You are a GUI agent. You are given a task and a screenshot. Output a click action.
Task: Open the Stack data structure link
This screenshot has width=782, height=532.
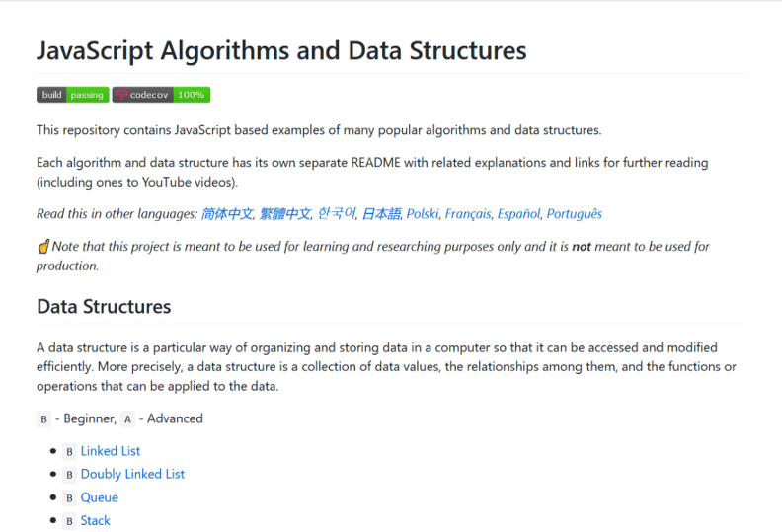[95, 520]
